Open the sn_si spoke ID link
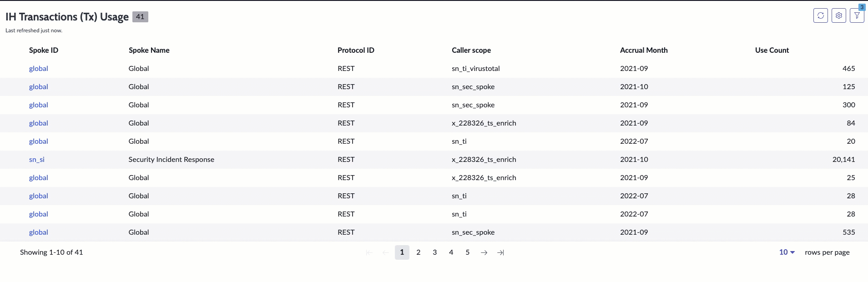Viewport: 868px width, 282px height. [x=37, y=160]
